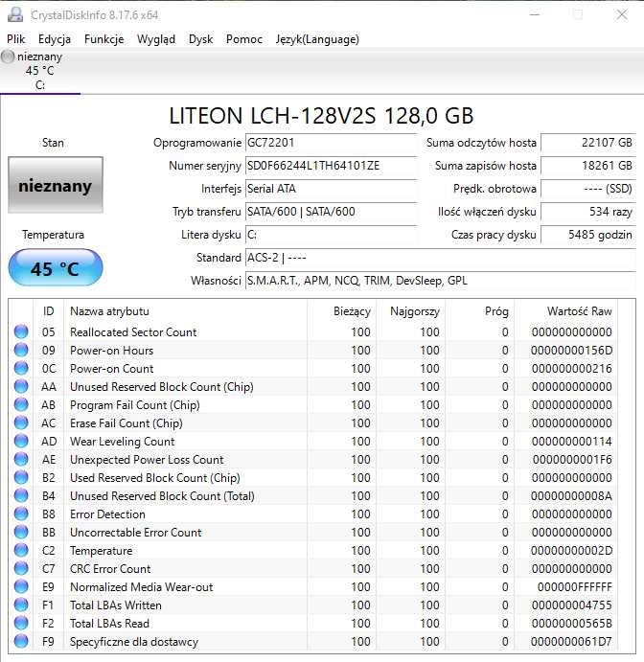The width and height of the screenshot is (644, 662).
Task: Click the Najgorszy column header
Action: click(411, 311)
